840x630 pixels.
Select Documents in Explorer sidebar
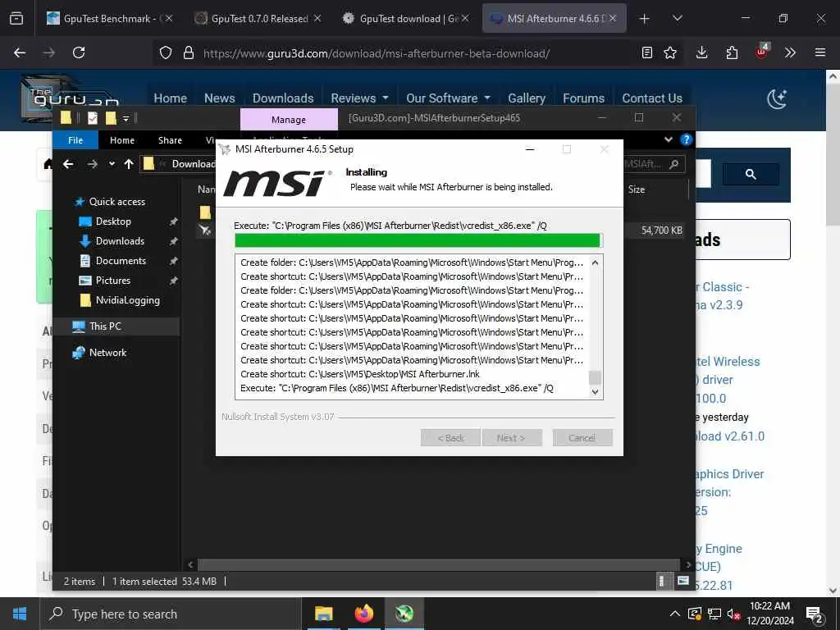pyautogui.click(x=121, y=261)
